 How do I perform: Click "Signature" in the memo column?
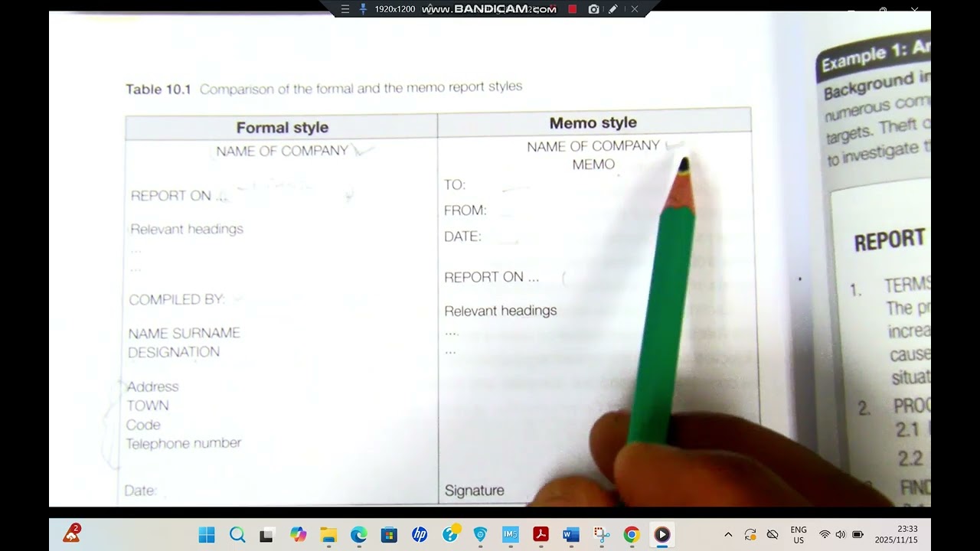(475, 491)
